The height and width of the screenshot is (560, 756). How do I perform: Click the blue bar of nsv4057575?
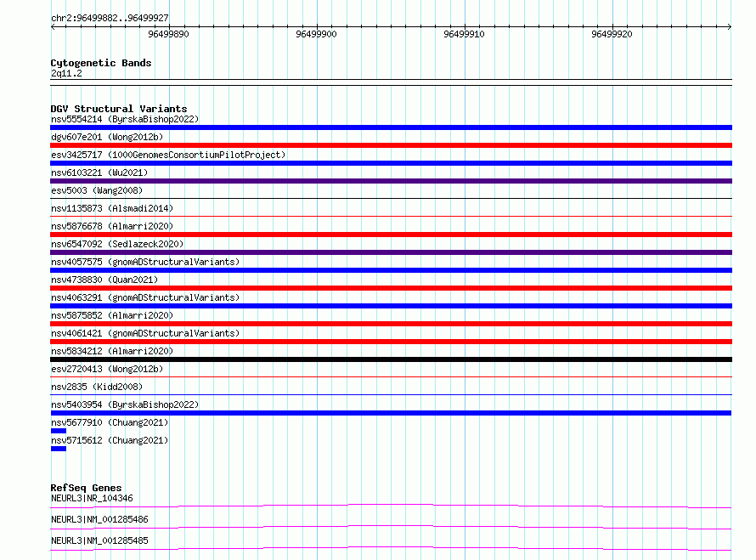[391, 270]
